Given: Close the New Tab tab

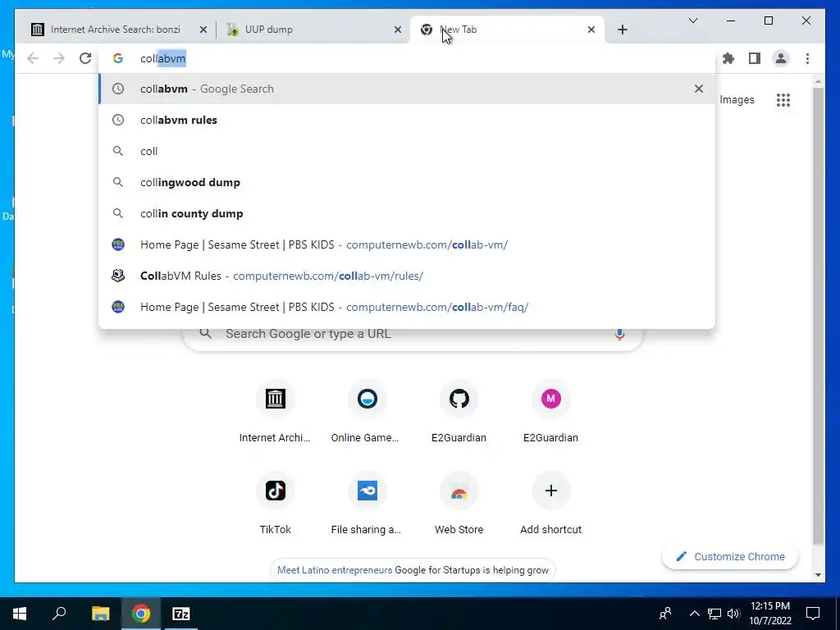Looking at the screenshot, I should (591, 30).
